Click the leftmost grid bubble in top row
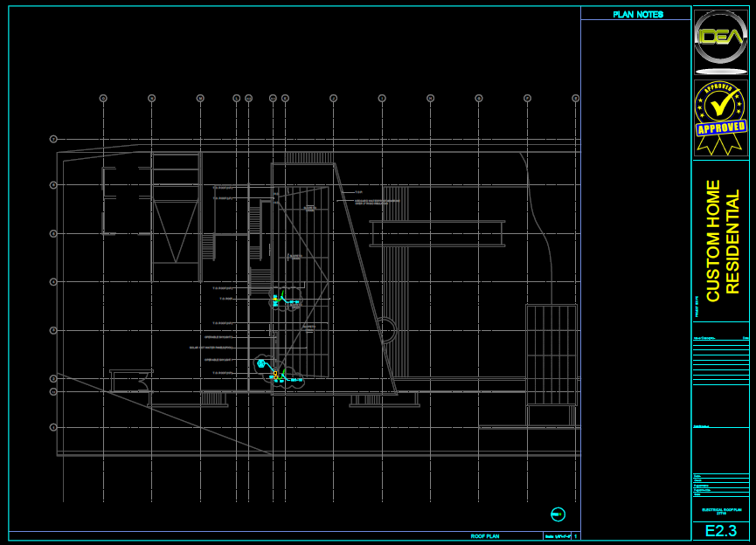This screenshot has height=545, width=756. [103, 99]
